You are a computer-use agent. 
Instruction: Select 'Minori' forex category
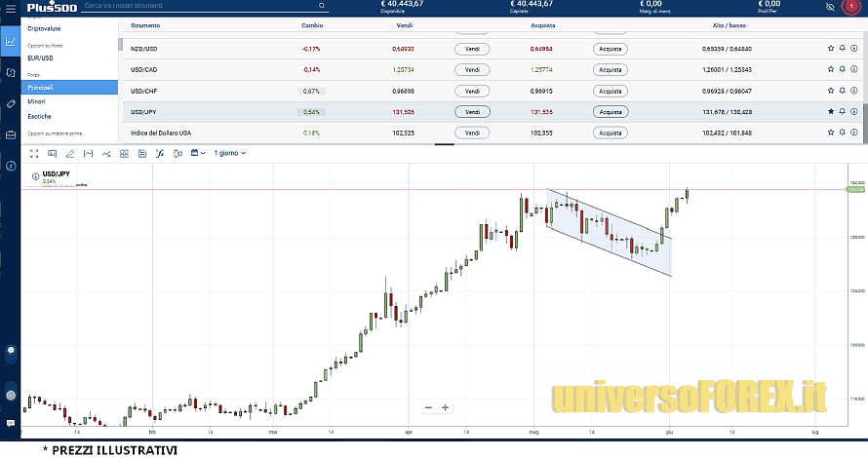[x=36, y=101]
